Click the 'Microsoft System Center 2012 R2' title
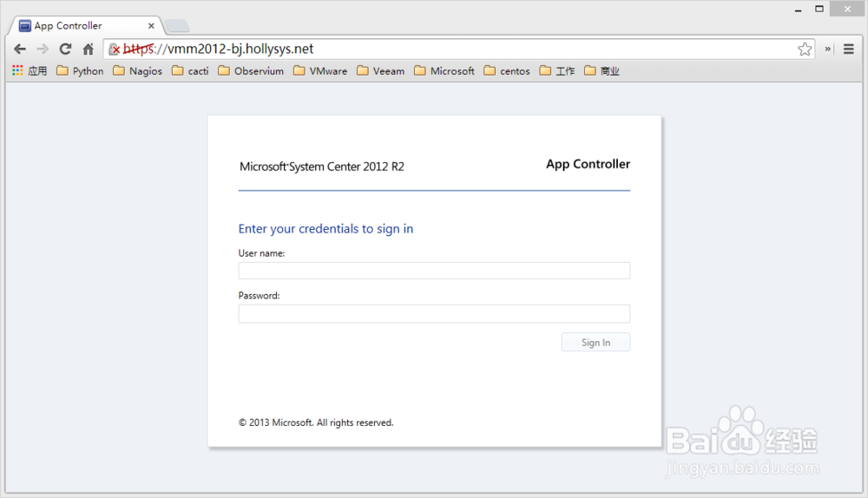 tap(322, 167)
